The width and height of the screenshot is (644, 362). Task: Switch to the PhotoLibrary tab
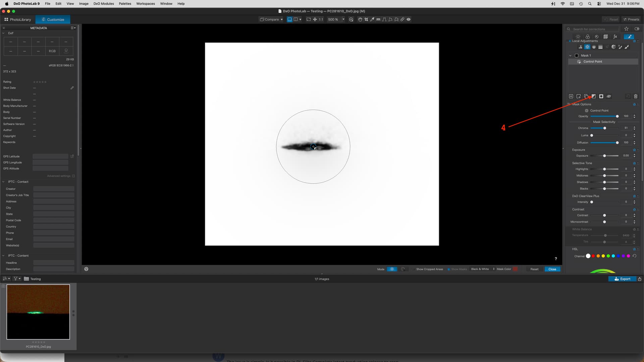click(18, 19)
